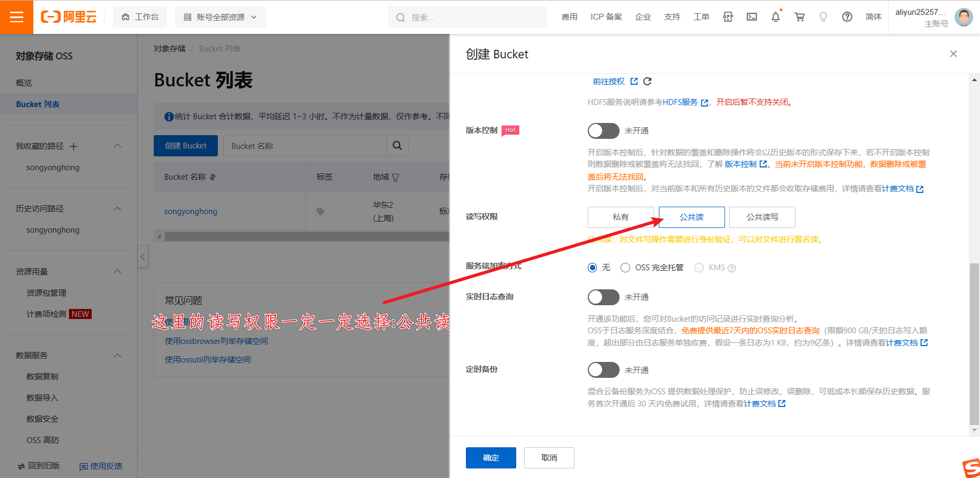The height and width of the screenshot is (478, 980).
Task: Click 使用反馈 link
Action: point(101,466)
